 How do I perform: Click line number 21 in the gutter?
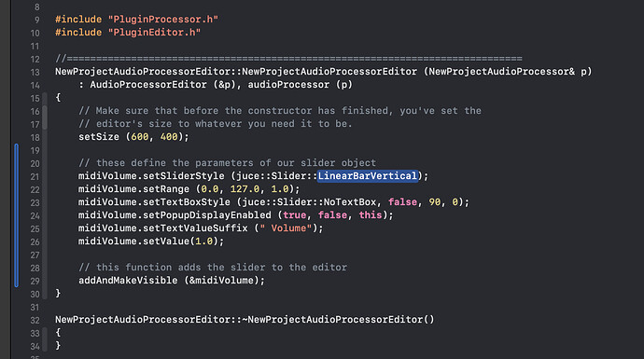(x=35, y=177)
